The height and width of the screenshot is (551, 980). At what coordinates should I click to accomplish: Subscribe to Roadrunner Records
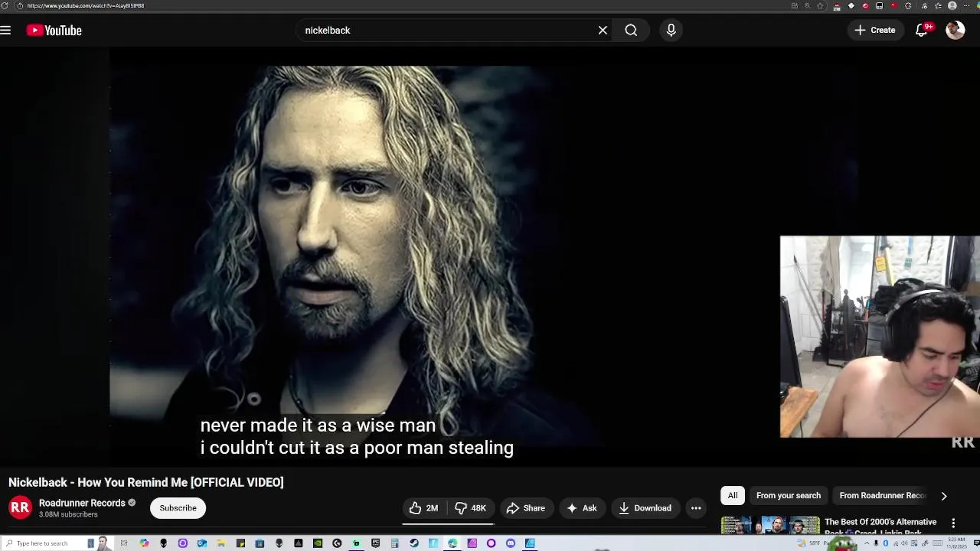(178, 508)
